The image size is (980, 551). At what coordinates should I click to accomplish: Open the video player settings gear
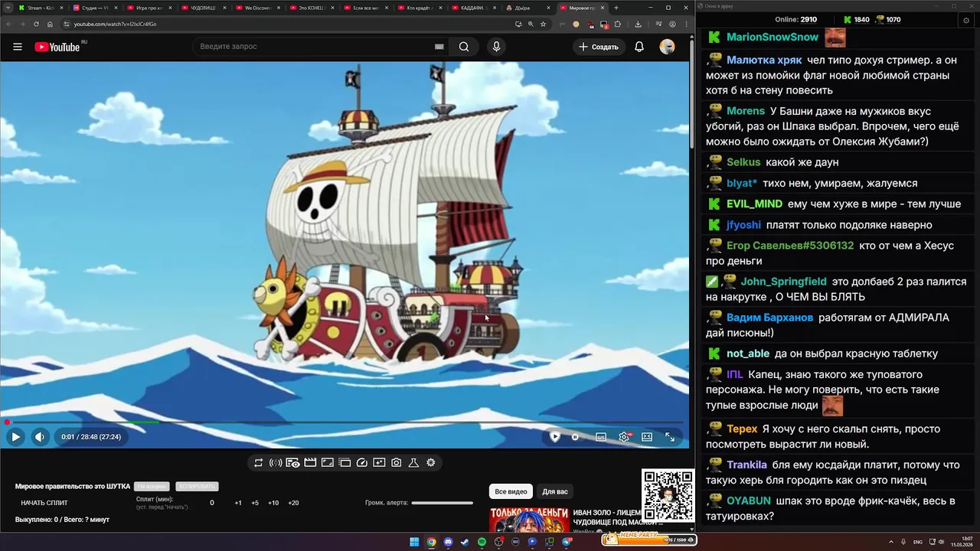pos(624,437)
